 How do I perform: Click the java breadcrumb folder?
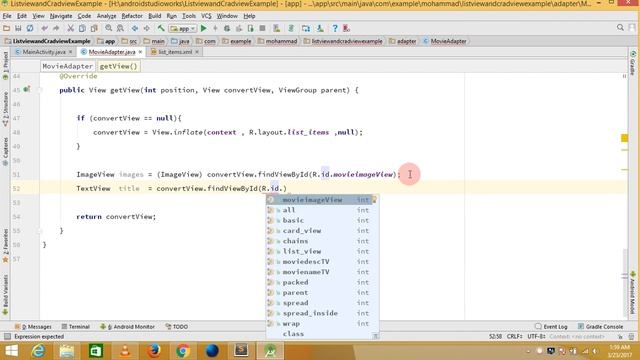pyautogui.click(x=180, y=41)
